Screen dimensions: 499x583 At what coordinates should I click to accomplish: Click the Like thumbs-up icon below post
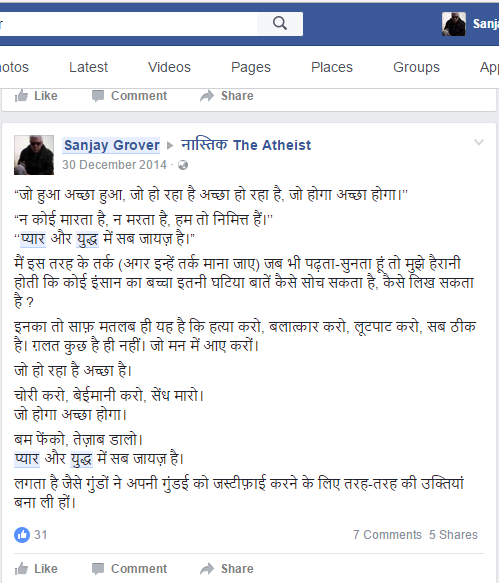(x=22, y=569)
